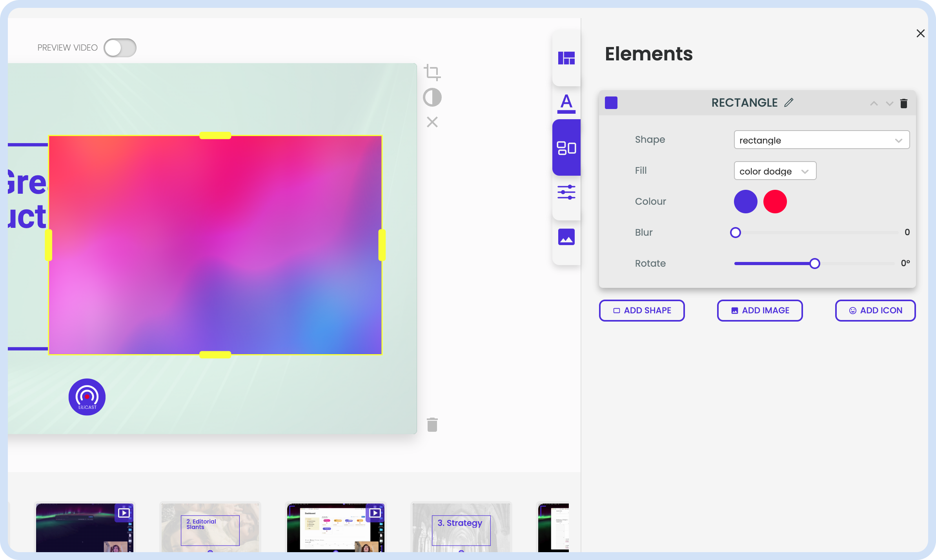This screenshot has width=936, height=560.
Task: Open the layout templates sidebar tab
Action: [x=566, y=58]
